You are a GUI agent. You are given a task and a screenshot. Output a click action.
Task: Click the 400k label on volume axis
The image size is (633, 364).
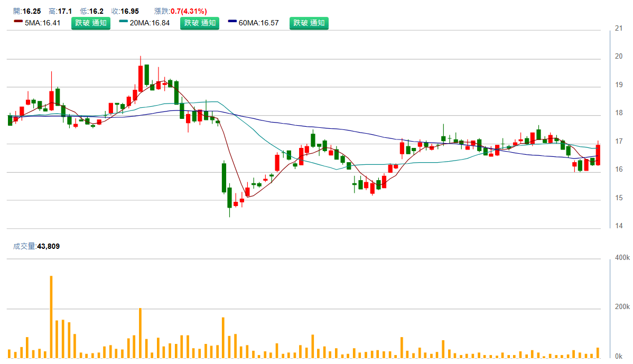621,258
